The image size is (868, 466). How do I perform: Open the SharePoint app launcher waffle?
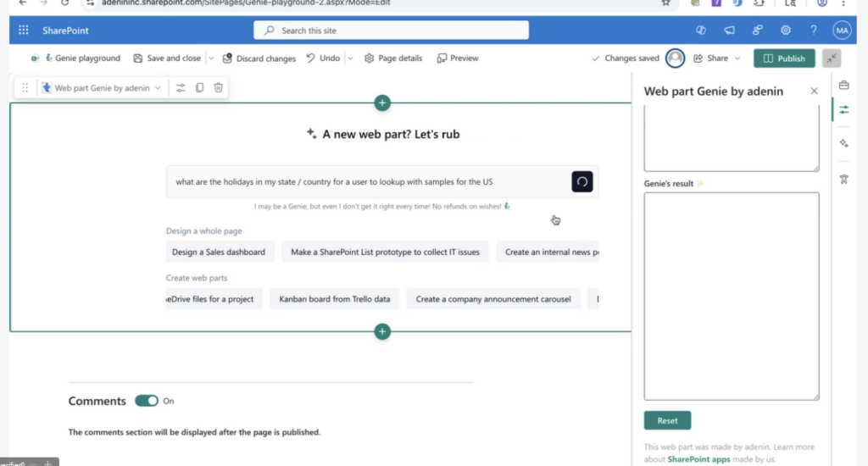[x=23, y=30]
